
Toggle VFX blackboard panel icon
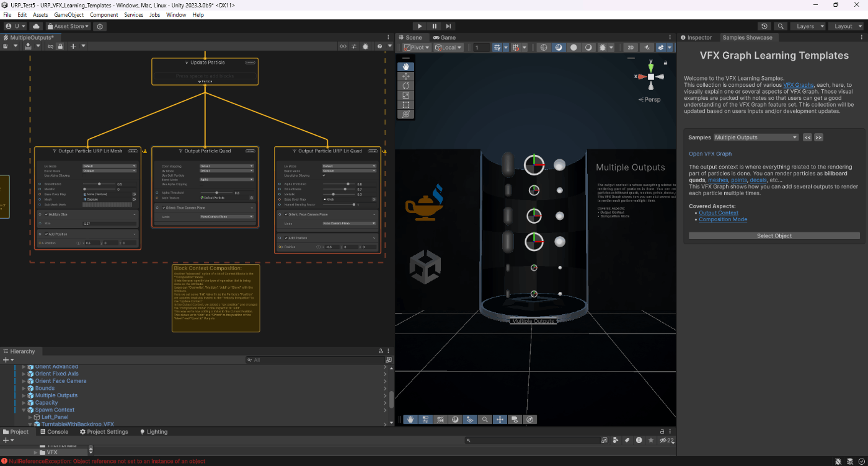[x=343, y=46]
